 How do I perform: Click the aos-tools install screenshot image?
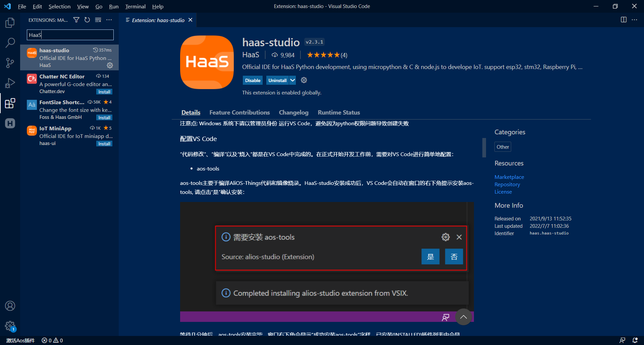coord(327,262)
